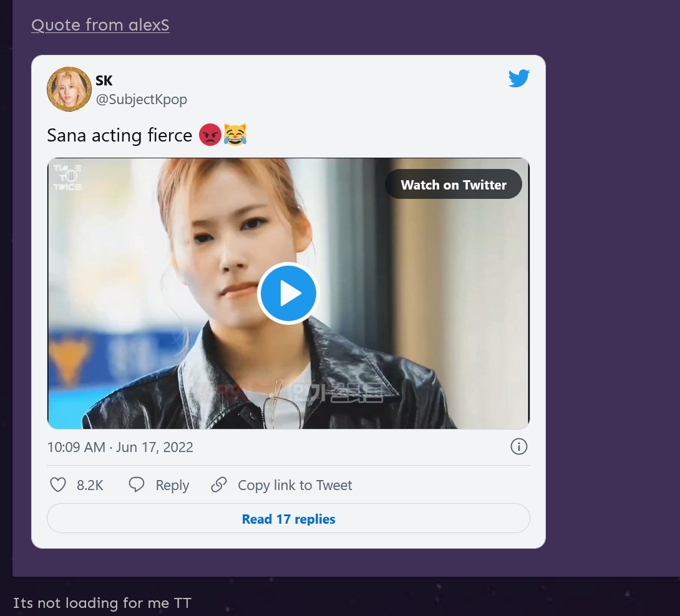Like the tweet with the heart icon
Image resolution: width=680 pixels, height=616 pixels.
point(58,485)
